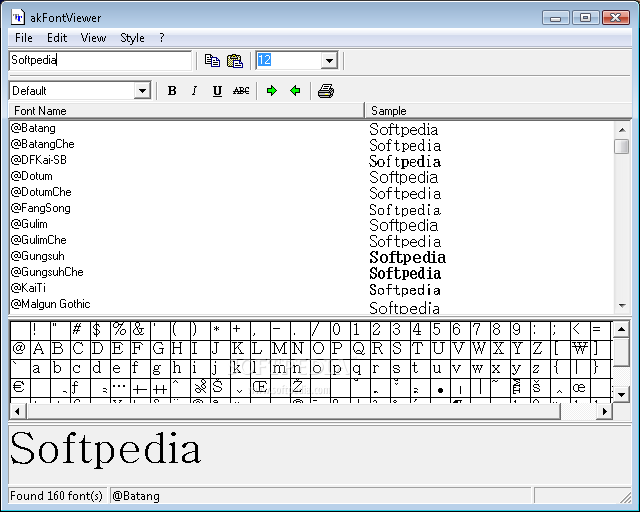Image resolution: width=640 pixels, height=512 pixels.
Task: Click character map horizontal scroll right arrow
Action: point(605,411)
